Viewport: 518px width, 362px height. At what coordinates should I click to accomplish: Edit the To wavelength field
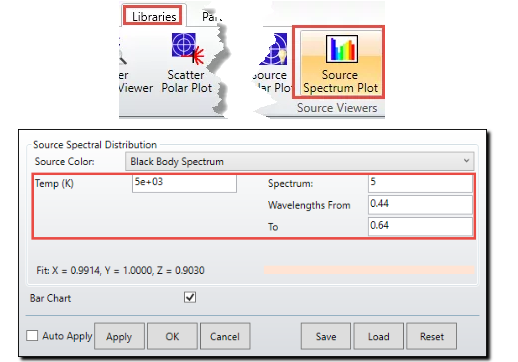pos(420,226)
